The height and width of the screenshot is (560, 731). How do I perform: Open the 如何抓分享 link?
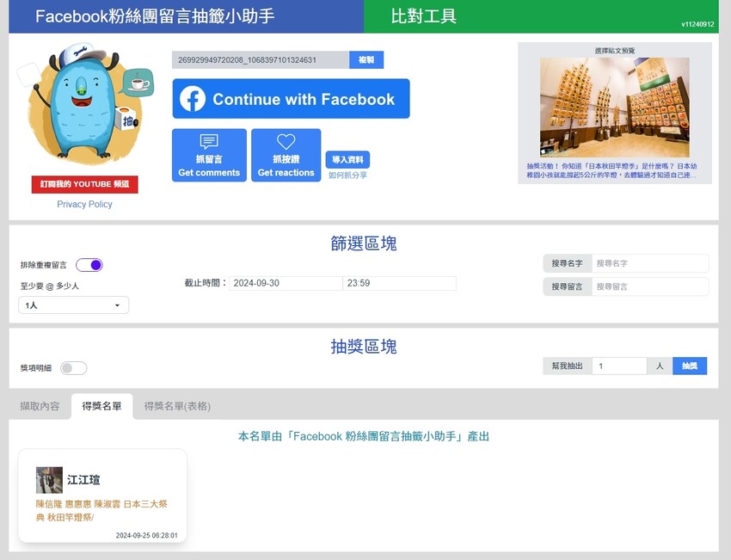347,175
